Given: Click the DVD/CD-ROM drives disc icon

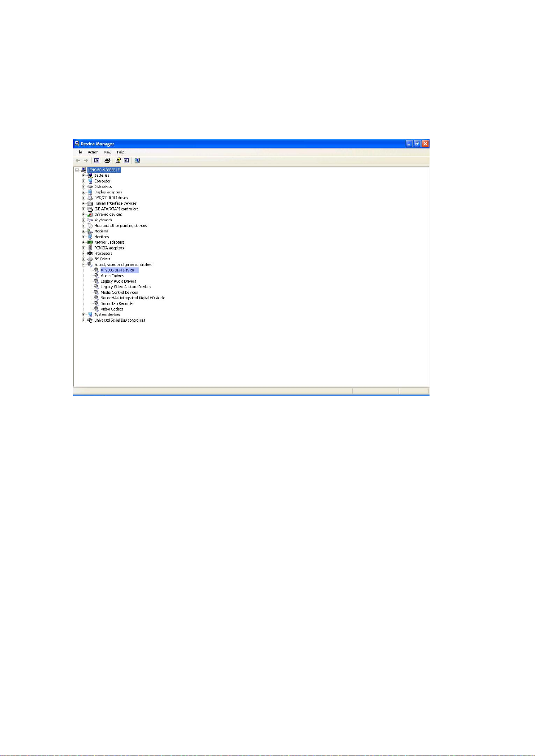Looking at the screenshot, I should tap(90, 198).
